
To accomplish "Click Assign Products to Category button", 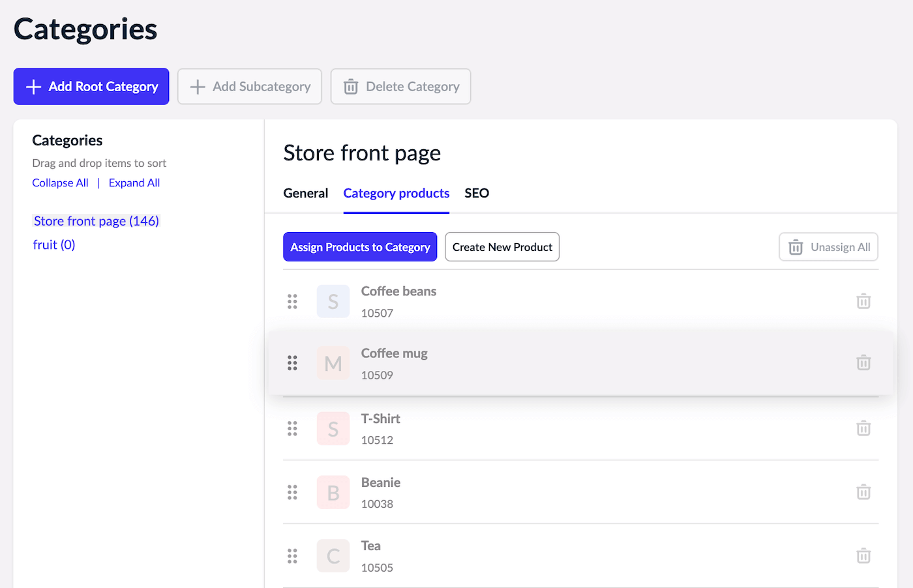I will click(360, 247).
